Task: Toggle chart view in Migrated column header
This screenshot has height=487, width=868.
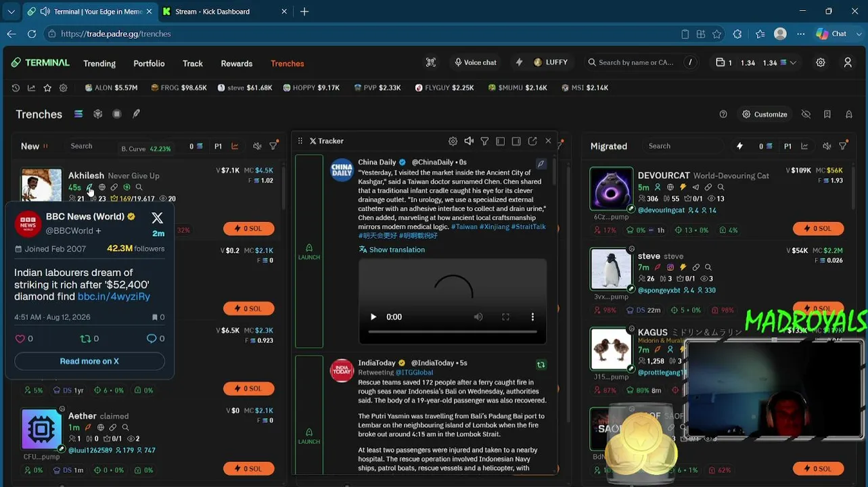Action: [804, 146]
